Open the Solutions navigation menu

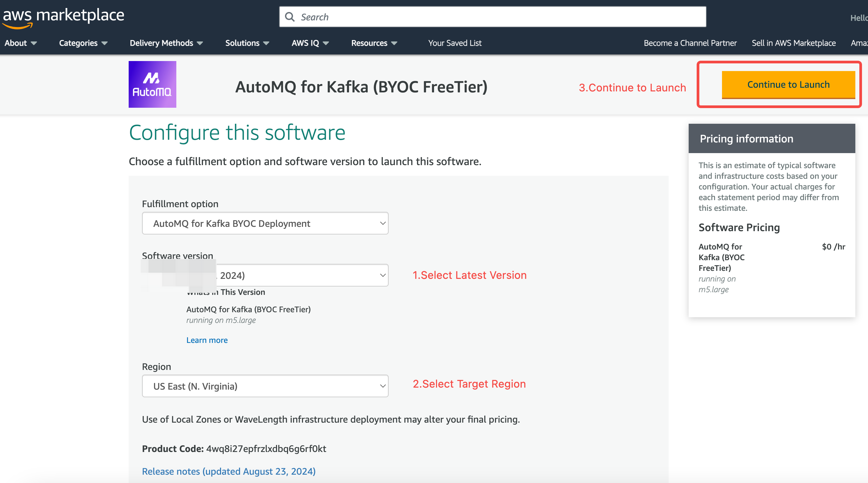tap(247, 43)
